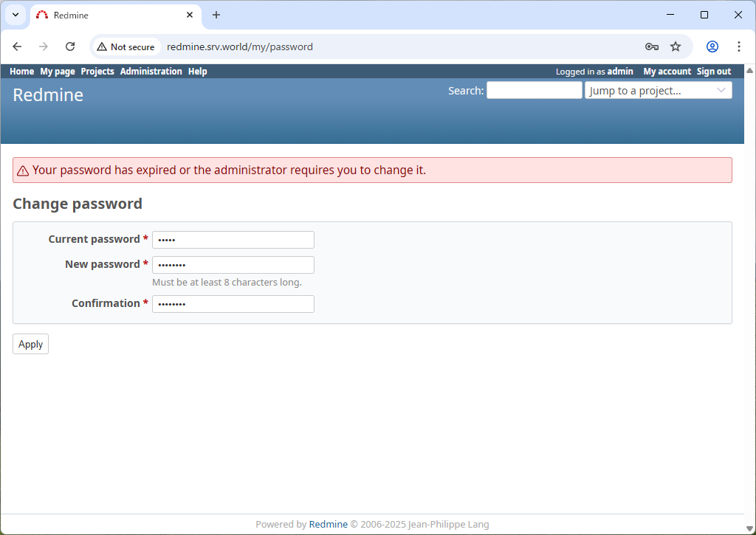Image resolution: width=756 pixels, height=535 pixels.
Task: Open the My account link
Action: point(667,72)
